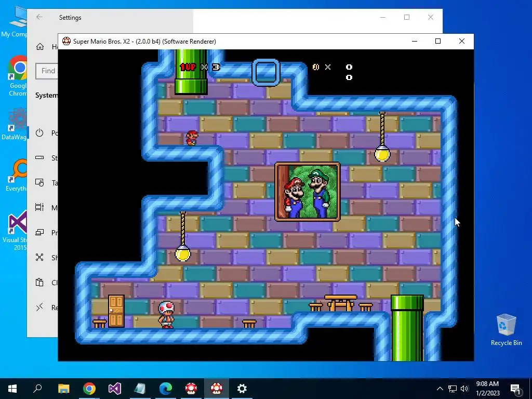Open the DataWag desktop shortcut
Image resolution: width=532 pixels, height=399 pixels.
[14, 124]
